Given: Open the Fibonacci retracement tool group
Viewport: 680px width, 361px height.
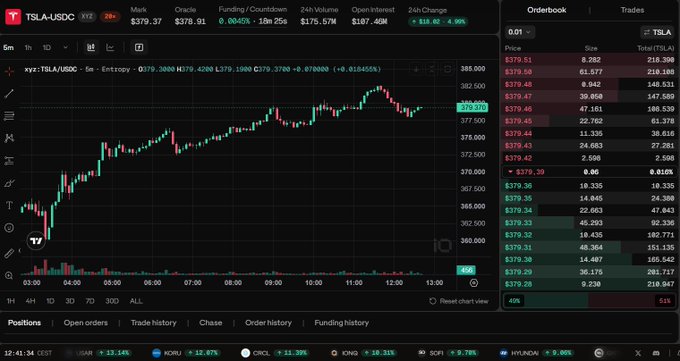Looking at the screenshot, I should pos(9,116).
